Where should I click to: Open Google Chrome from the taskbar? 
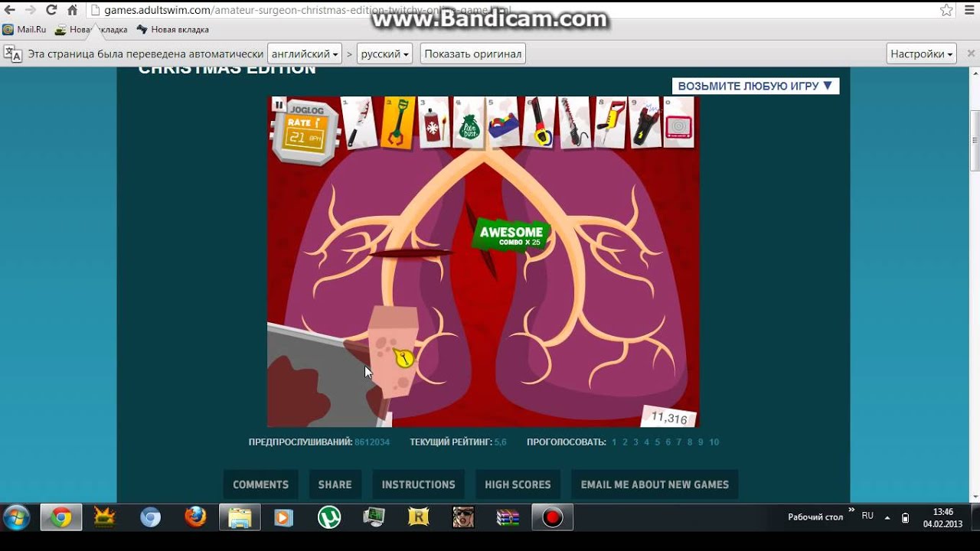[x=61, y=518]
